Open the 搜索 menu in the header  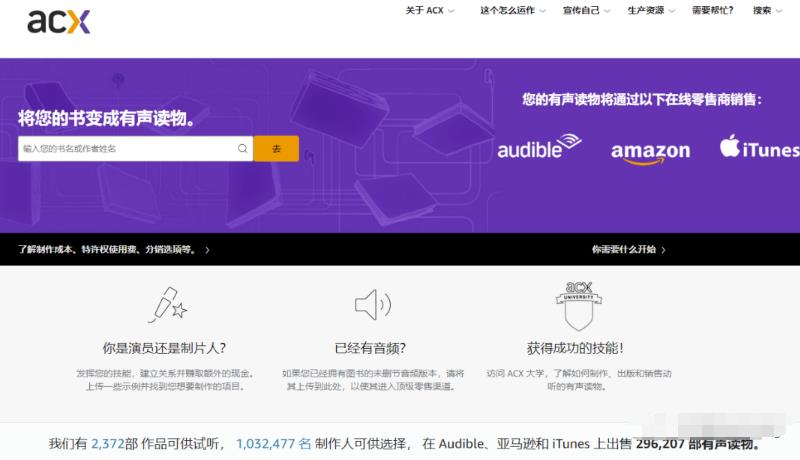(767, 11)
